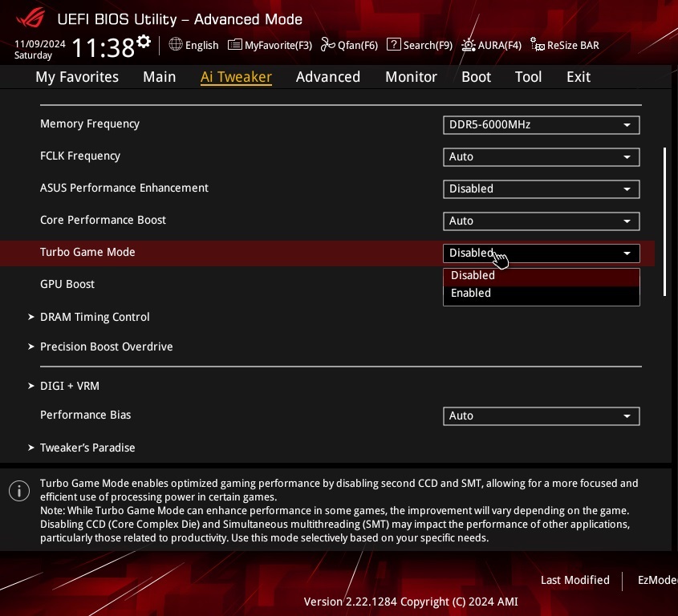
Task: Switch to My Favorites tab
Action: pos(77,76)
